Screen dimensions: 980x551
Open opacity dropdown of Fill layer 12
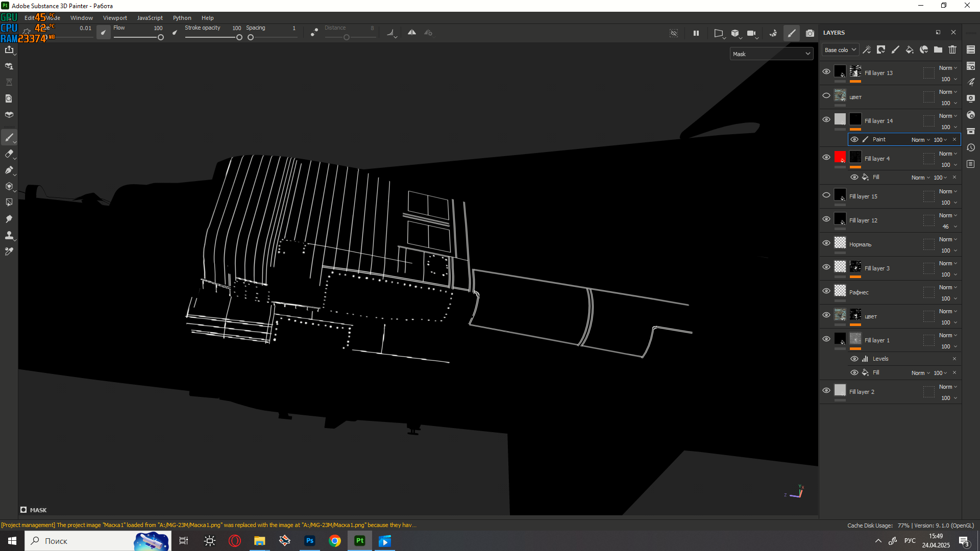coord(949,227)
